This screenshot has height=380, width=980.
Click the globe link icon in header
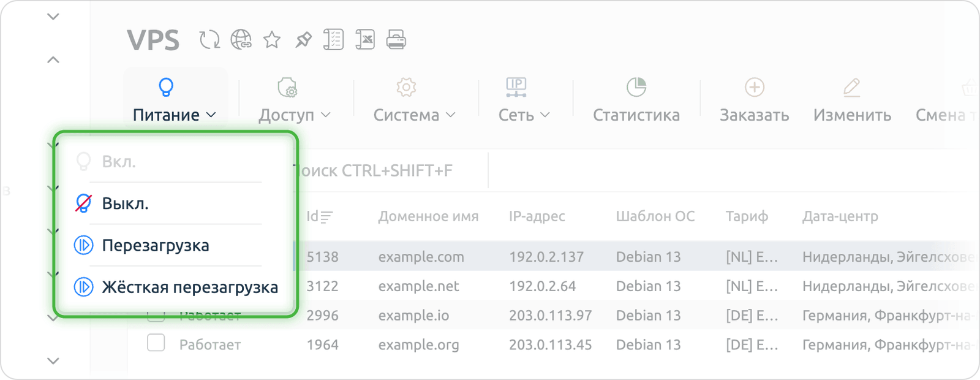(241, 40)
